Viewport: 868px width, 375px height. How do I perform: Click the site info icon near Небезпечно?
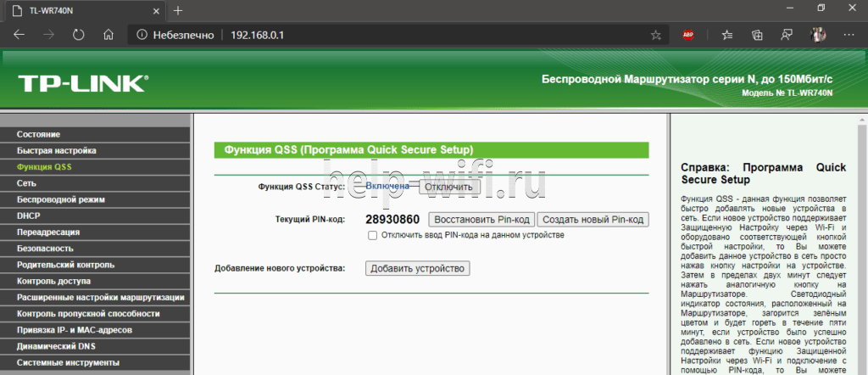(142, 35)
